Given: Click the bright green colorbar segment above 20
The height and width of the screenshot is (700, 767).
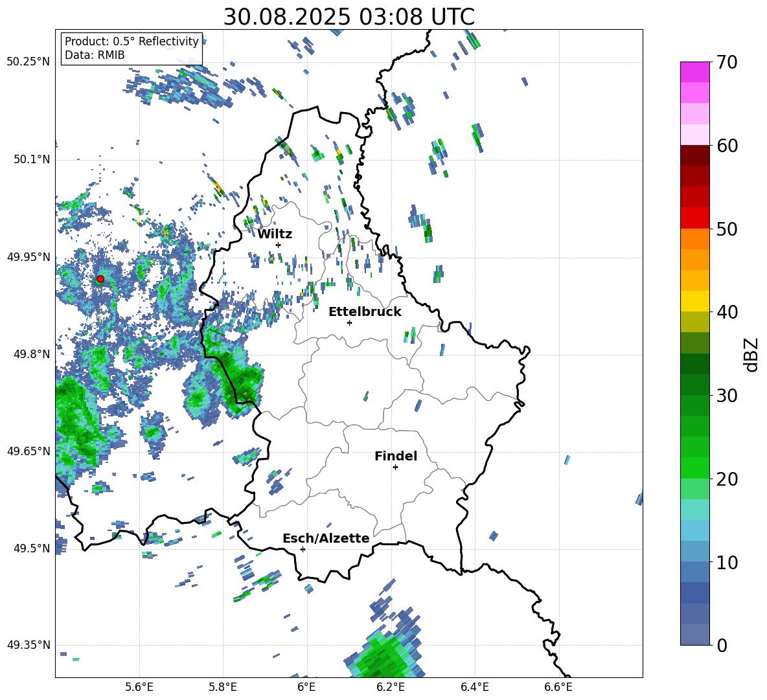Looking at the screenshot, I should 694,468.
